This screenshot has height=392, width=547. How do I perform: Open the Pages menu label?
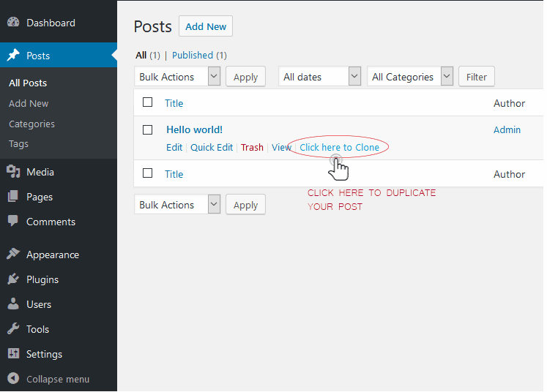(x=40, y=197)
